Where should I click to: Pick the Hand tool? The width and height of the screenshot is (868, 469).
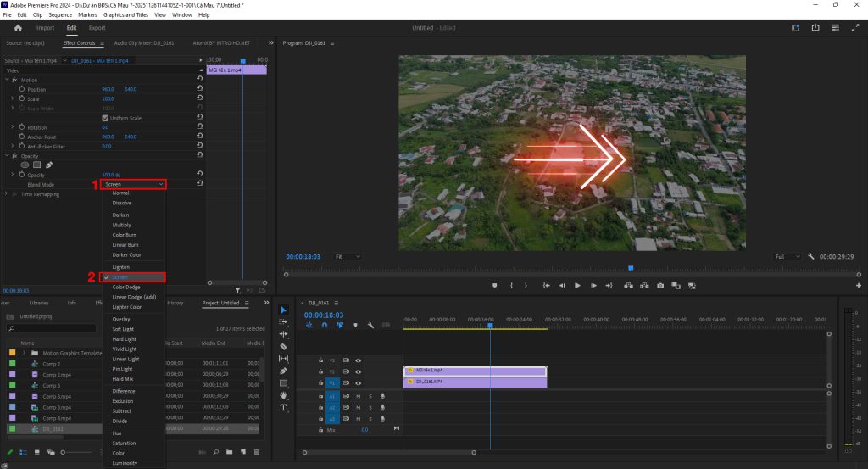(x=283, y=395)
